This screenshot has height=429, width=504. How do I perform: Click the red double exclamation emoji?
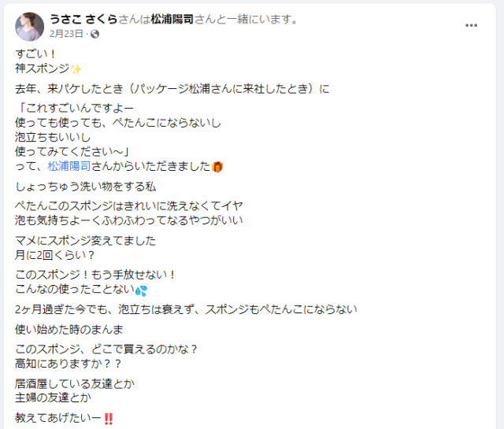(109, 419)
